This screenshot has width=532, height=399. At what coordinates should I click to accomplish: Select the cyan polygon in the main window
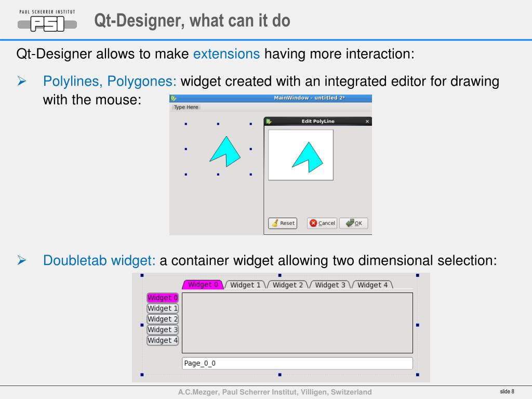[x=227, y=152]
